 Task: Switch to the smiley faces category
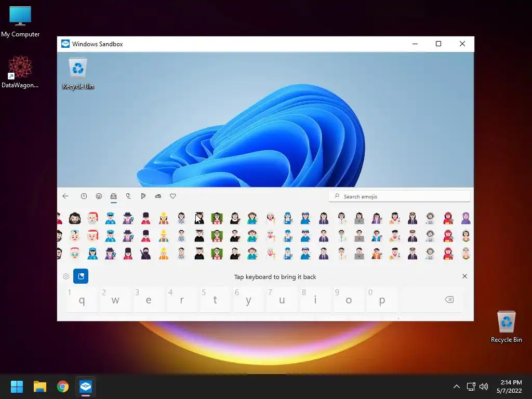pyautogui.click(x=99, y=196)
